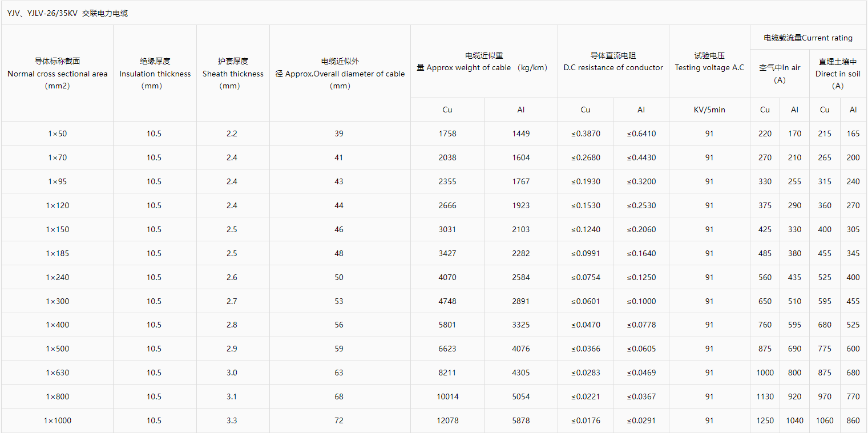Select resistance value ≤0.0605
This screenshot has width=868, height=433.
(x=641, y=349)
